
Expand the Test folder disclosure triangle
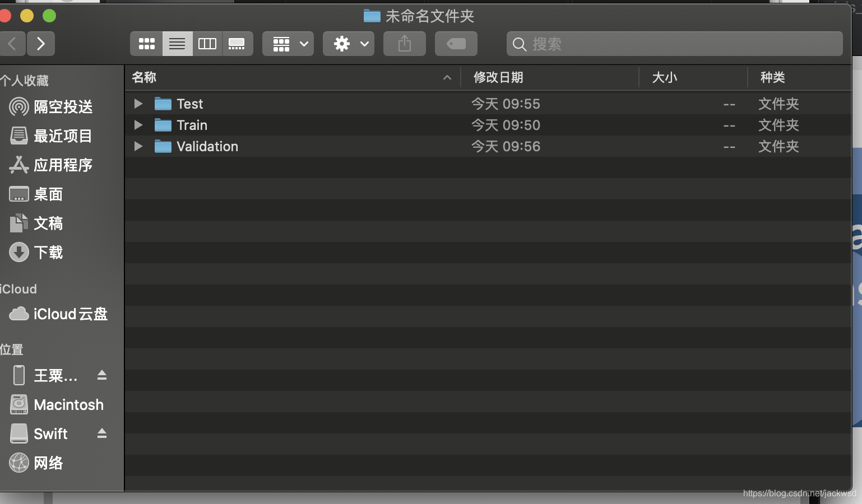pos(138,104)
